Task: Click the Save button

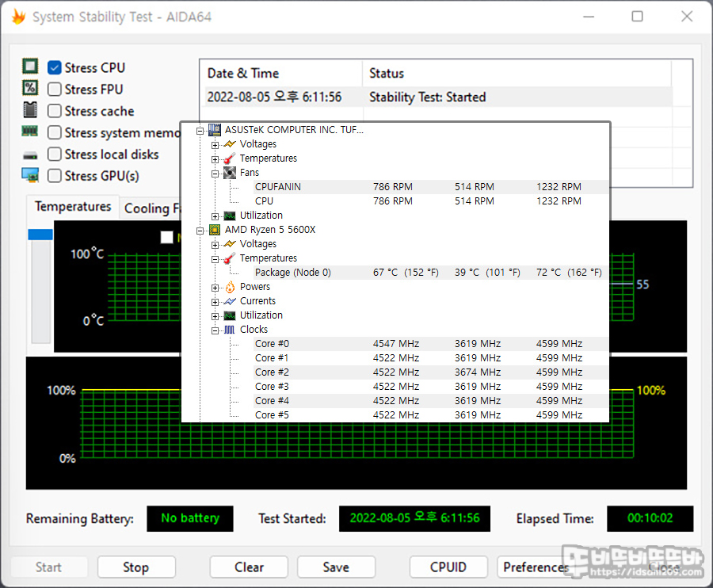Action: 336,567
